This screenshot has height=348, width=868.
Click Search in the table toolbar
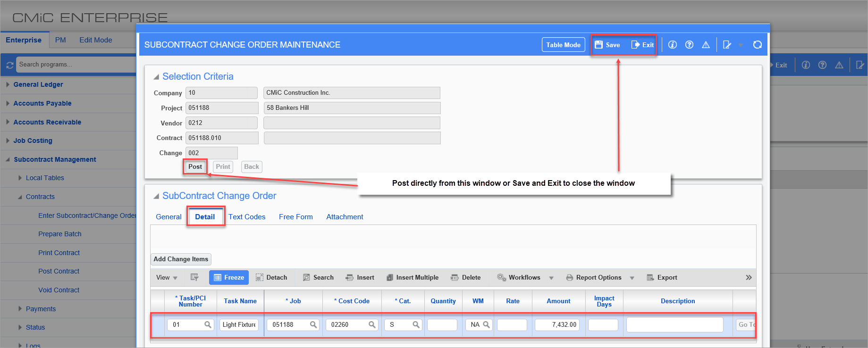pyautogui.click(x=318, y=277)
